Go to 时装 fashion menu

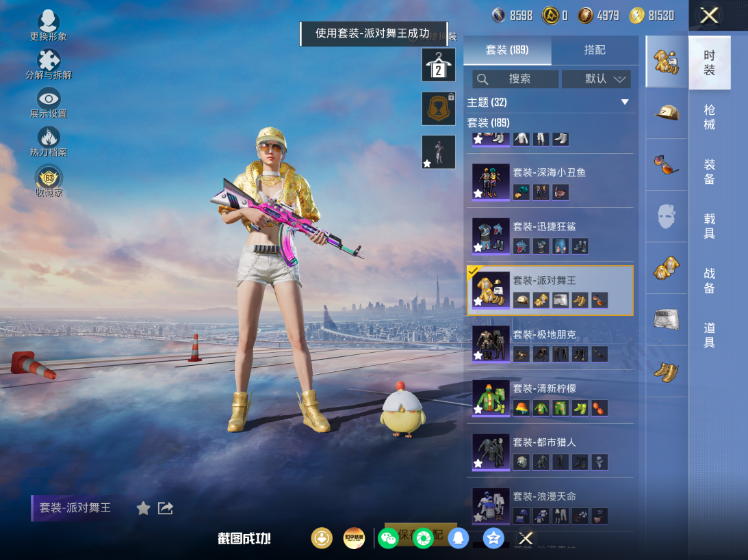(x=710, y=63)
